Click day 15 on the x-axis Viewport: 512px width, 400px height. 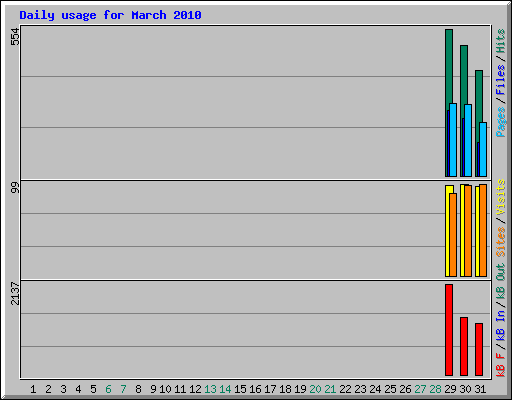click(240, 389)
